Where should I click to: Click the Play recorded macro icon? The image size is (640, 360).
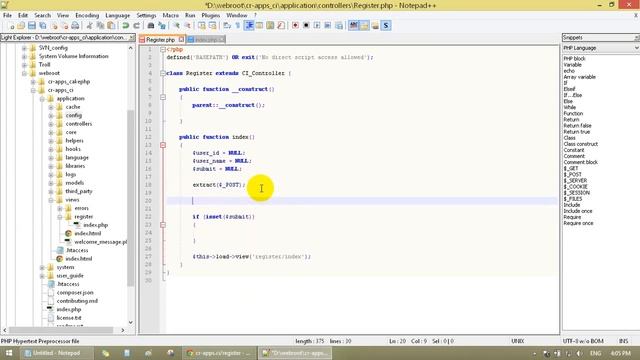pyautogui.click(x=317, y=26)
